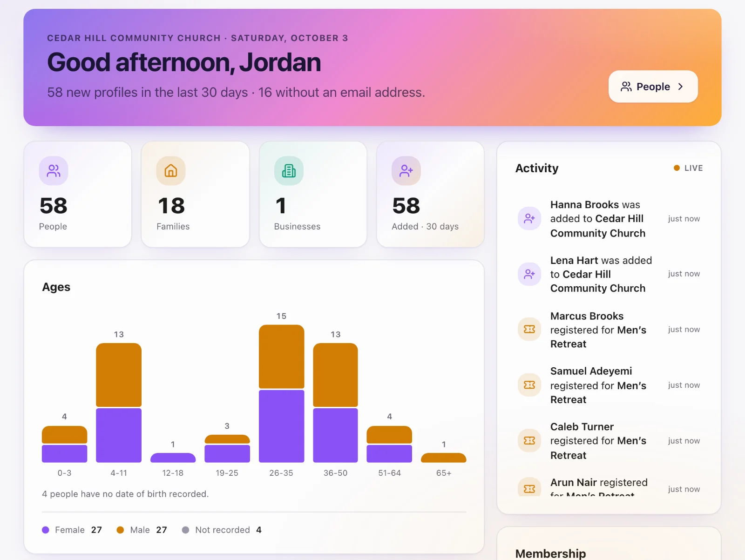Image resolution: width=745 pixels, height=560 pixels.
Task: Click '4 people have no date of birth recorded'
Action: coord(125,494)
